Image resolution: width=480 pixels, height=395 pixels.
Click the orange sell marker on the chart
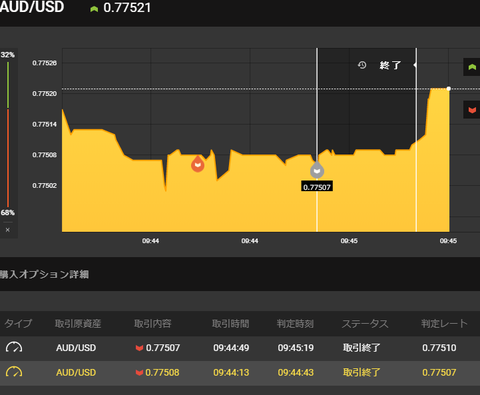(198, 164)
